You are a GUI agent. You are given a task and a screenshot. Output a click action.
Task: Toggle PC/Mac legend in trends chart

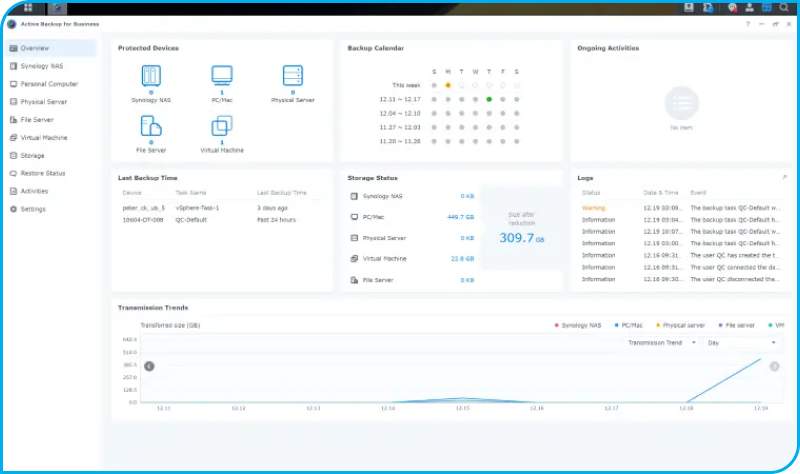pos(629,325)
